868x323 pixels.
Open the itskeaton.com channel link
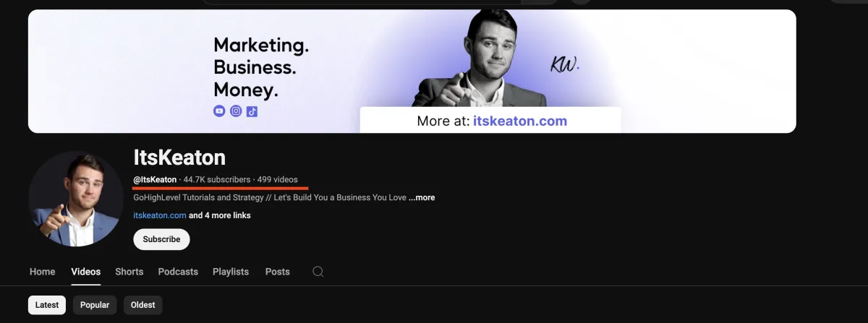tap(160, 215)
